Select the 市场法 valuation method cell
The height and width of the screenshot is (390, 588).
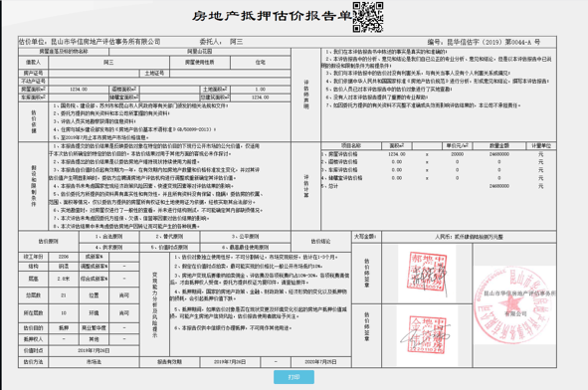pos(94,362)
